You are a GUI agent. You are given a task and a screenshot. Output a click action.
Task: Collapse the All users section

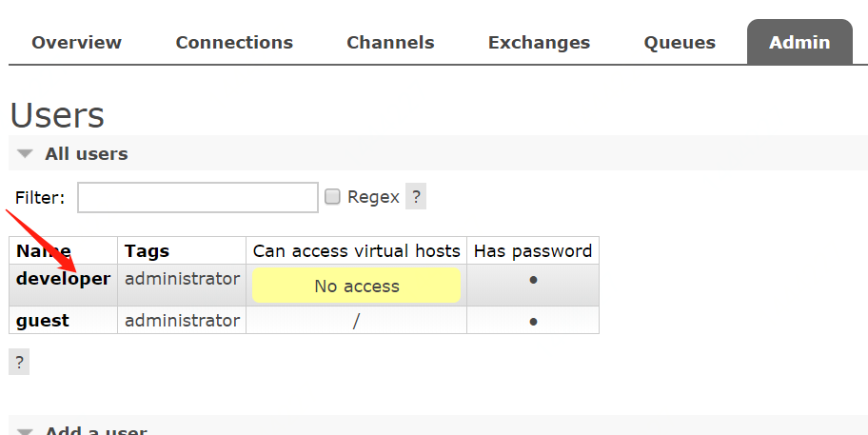click(x=86, y=153)
